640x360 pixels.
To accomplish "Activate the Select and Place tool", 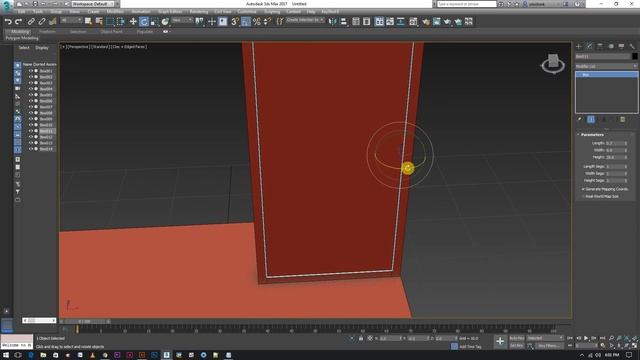I will coord(165,22).
